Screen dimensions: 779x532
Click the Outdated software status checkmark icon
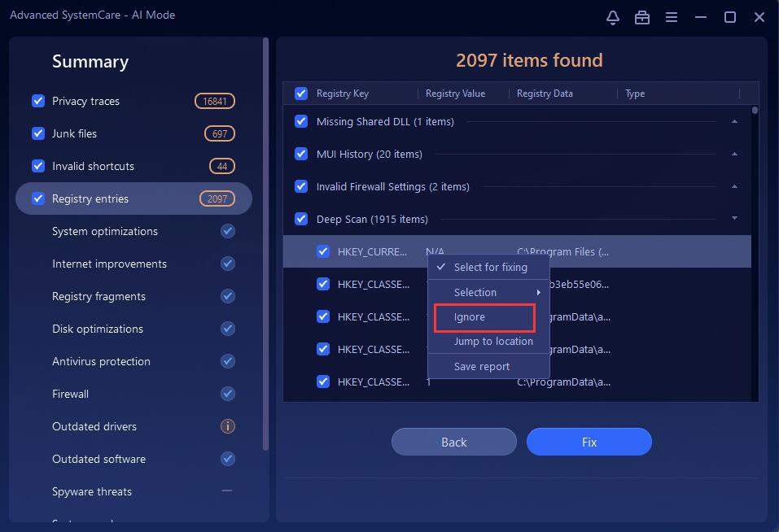click(228, 459)
